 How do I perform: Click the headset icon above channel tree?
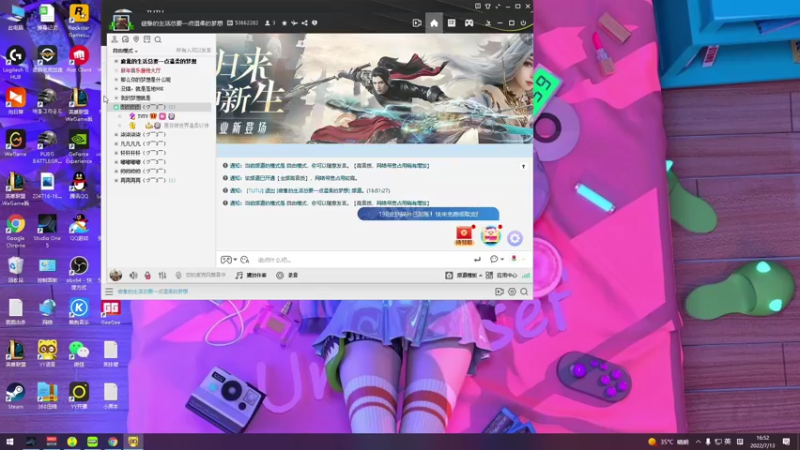point(125,39)
